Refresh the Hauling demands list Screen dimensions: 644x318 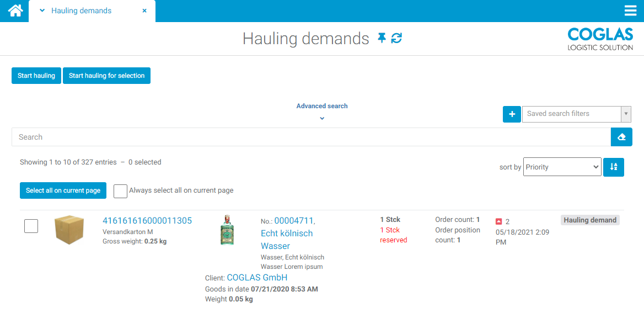[396, 38]
